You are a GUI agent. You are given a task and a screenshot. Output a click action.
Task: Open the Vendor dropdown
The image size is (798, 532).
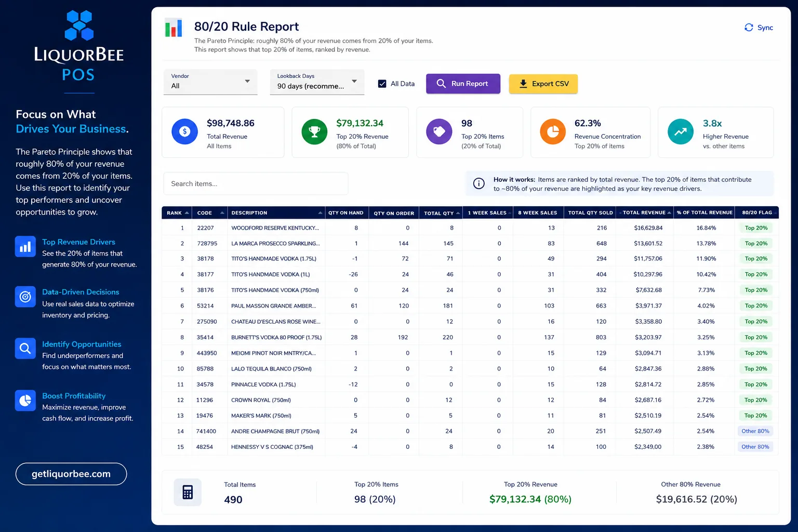coord(210,82)
